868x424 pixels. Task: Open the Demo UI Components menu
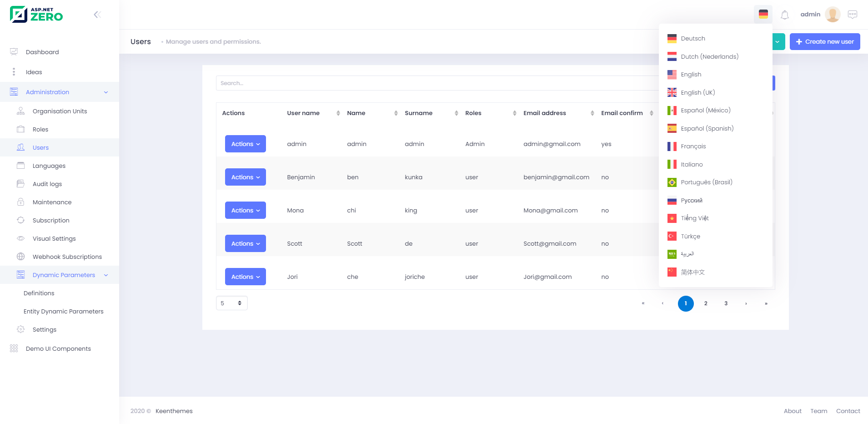58,348
